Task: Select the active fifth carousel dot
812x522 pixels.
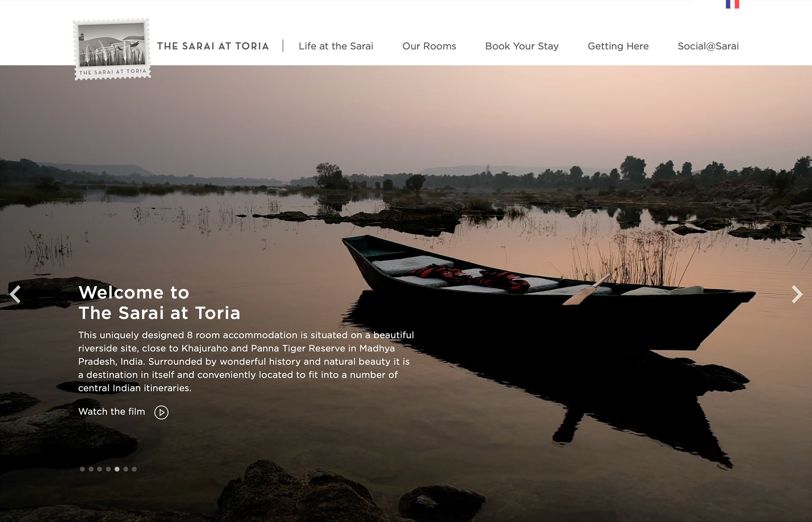Action: click(x=117, y=469)
